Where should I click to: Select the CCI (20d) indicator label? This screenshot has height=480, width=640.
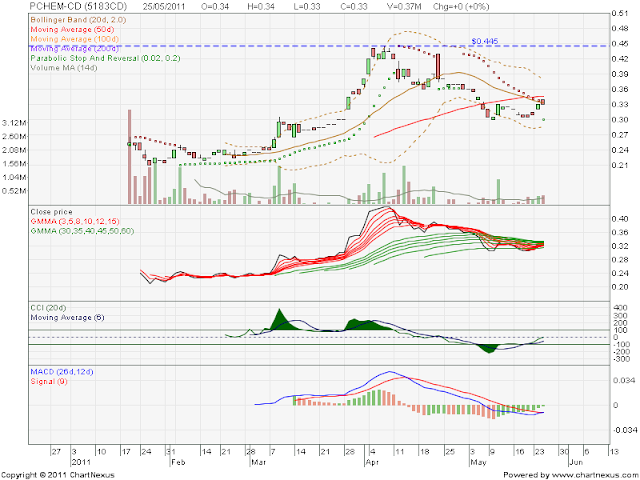pos(48,308)
